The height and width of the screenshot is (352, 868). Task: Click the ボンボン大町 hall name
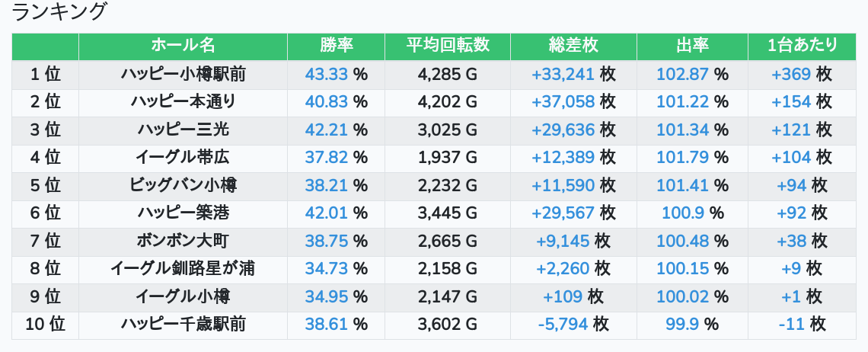pyautogui.click(x=183, y=241)
